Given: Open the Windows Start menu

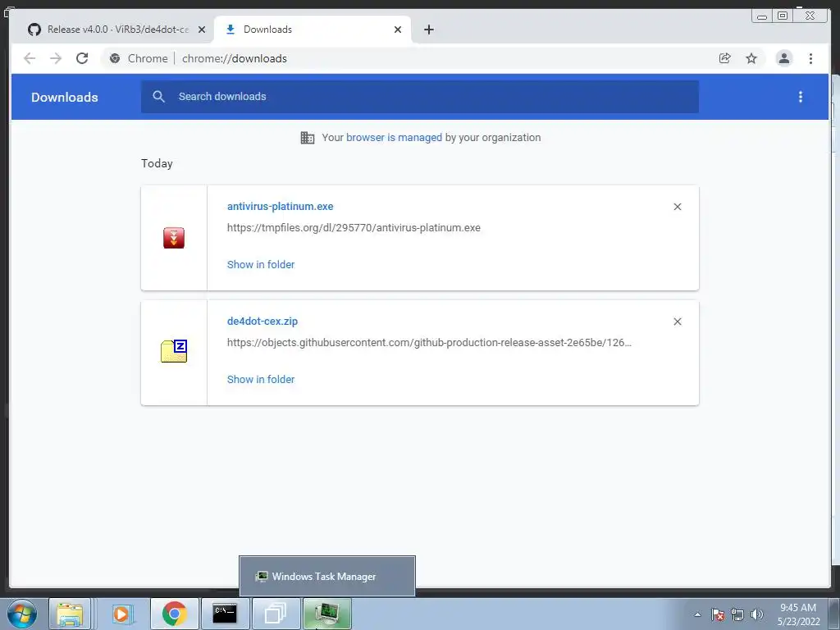Looking at the screenshot, I should (22, 614).
